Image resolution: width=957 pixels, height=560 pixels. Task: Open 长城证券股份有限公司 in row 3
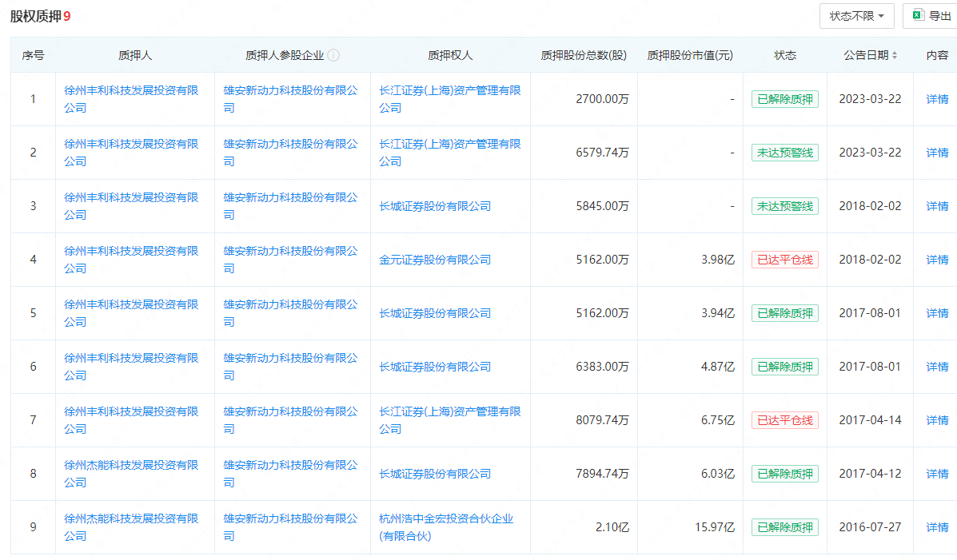(435, 206)
